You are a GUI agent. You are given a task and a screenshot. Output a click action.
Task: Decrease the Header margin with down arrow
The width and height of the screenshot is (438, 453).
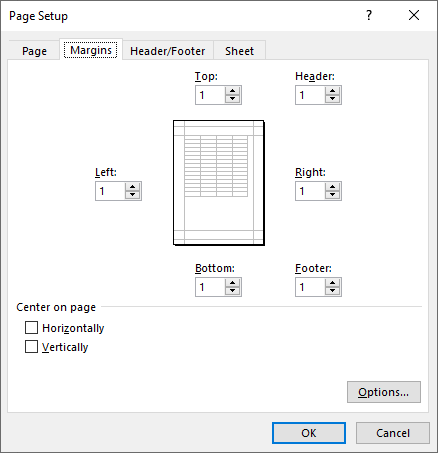(x=332, y=99)
